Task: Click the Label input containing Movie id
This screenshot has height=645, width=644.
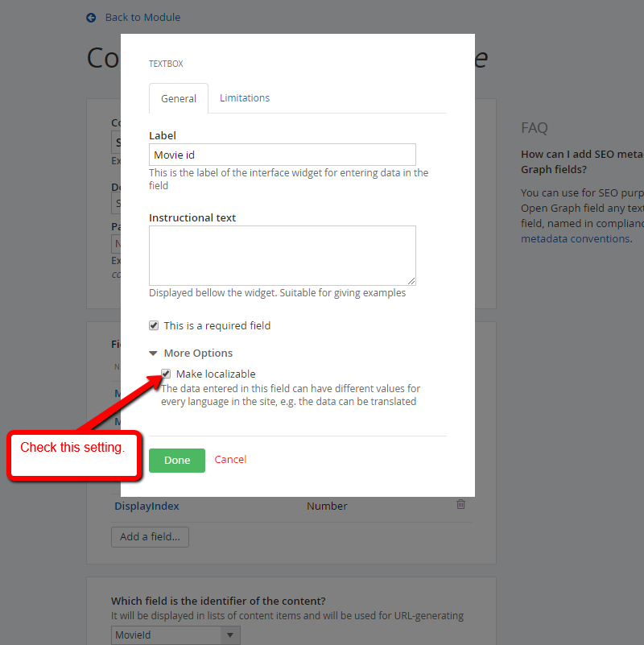Action: click(283, 155)
